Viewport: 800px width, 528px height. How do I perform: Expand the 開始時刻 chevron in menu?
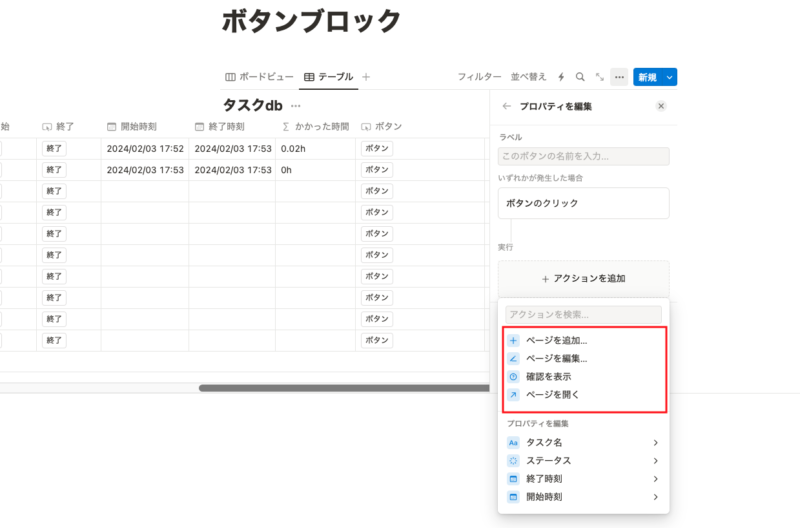[656, 497]
